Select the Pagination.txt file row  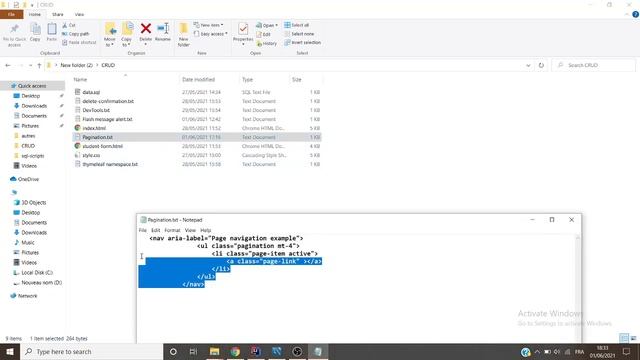(x=197, y=137)
